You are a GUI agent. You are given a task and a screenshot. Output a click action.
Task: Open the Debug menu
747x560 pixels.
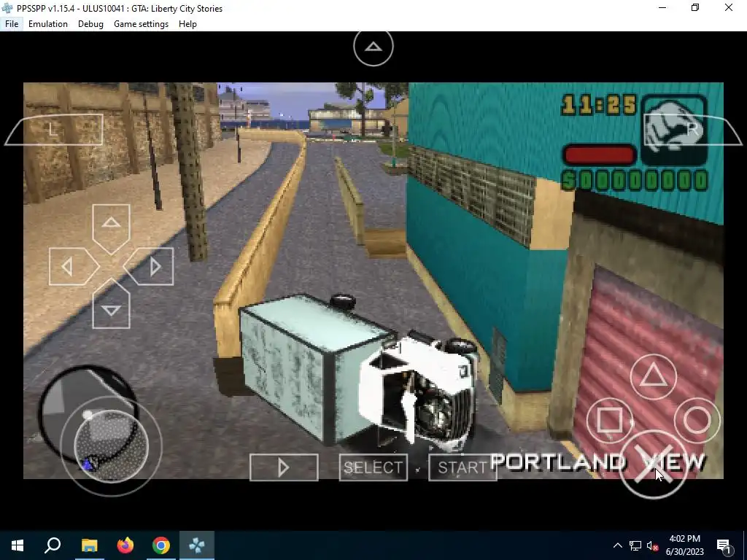pyautogui.click(x=90, y=24)
